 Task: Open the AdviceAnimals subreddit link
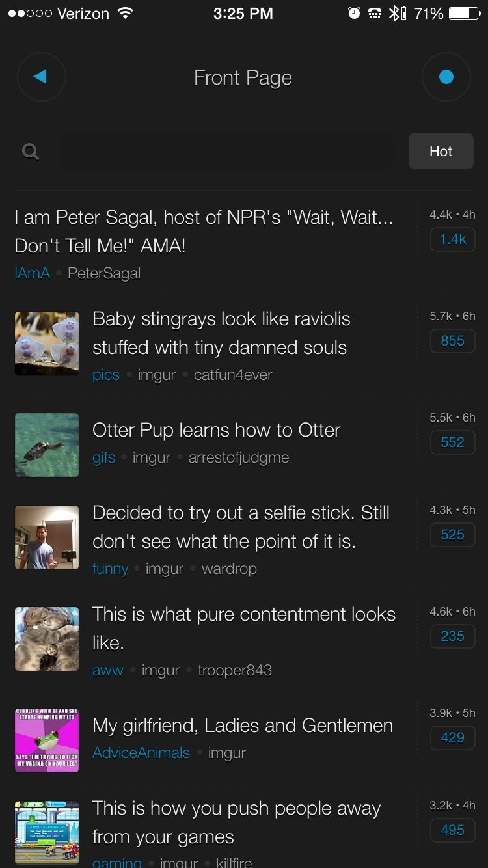point(141,753)
